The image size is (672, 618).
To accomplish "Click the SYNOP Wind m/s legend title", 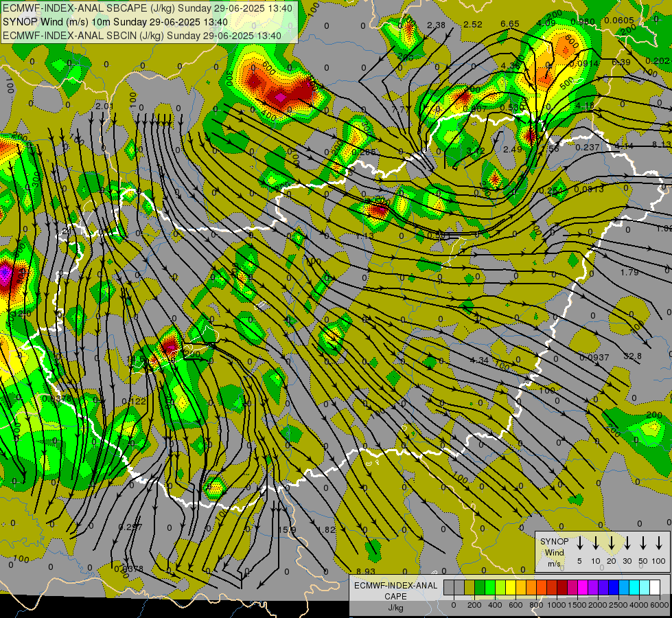I will (554, 552).
